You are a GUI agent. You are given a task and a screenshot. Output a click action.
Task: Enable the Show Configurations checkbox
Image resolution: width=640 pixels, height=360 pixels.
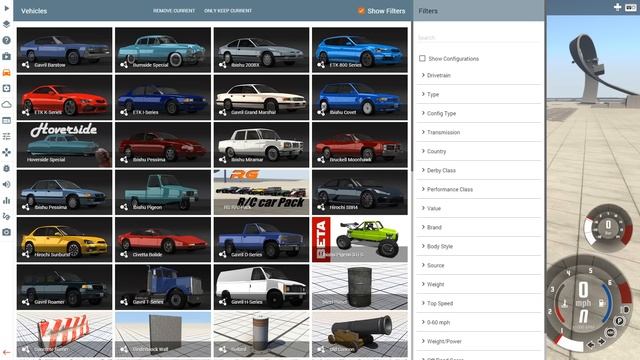click(x=422, y=58)
